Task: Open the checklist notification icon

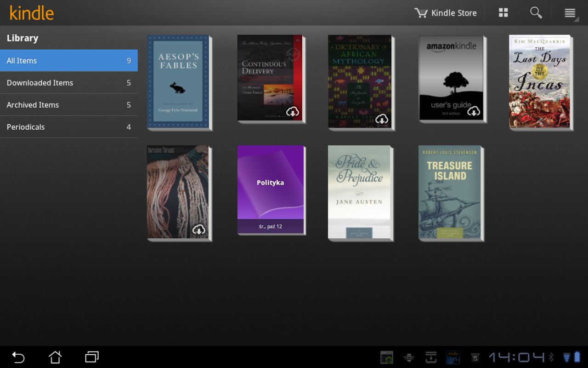Action: pos(475,357)
